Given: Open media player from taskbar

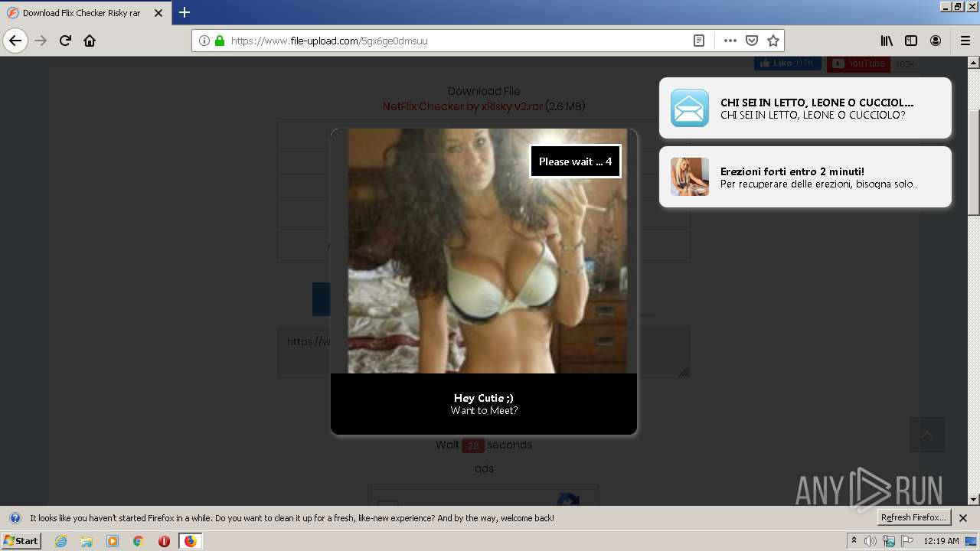Looking at the screenshot, I should pyautogui.click(x=113, y=541).
